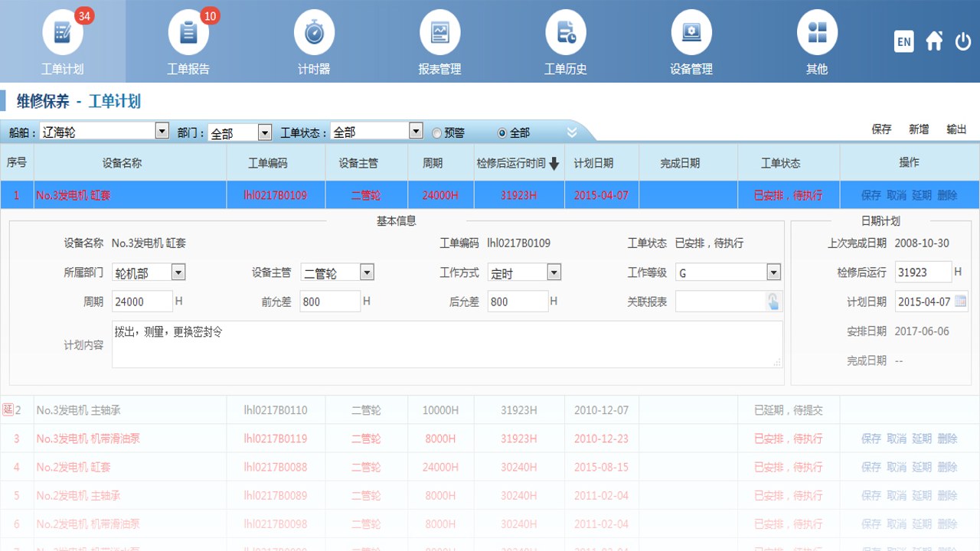Screen dimensions: 980x551
Task: Click 新增 to add a work order
Action: [919, 129]
